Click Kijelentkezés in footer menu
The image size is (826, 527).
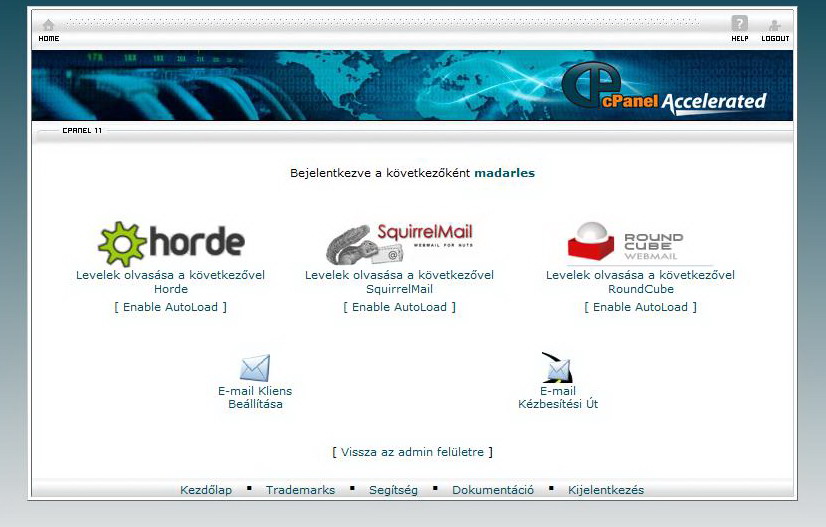(606, 490)
